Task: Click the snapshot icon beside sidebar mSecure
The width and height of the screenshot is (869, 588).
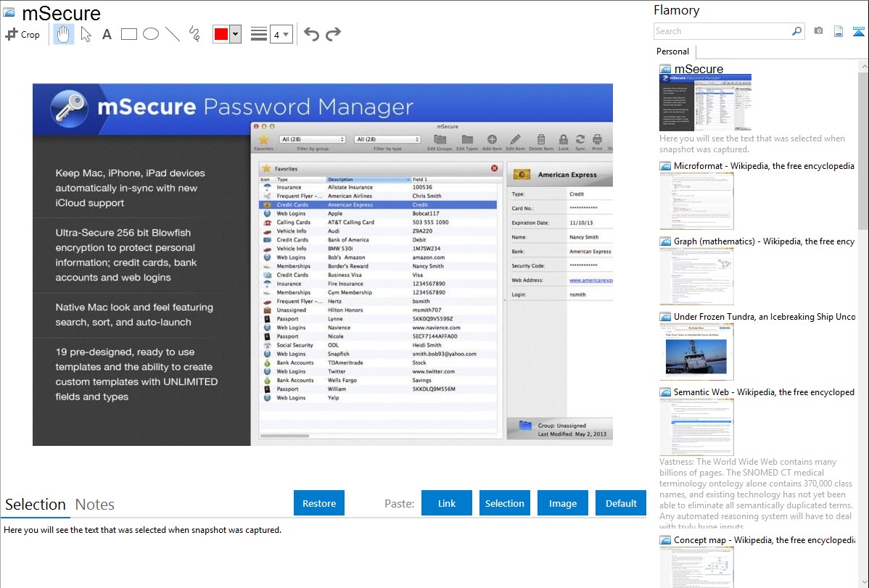Action: coord(665,69)
